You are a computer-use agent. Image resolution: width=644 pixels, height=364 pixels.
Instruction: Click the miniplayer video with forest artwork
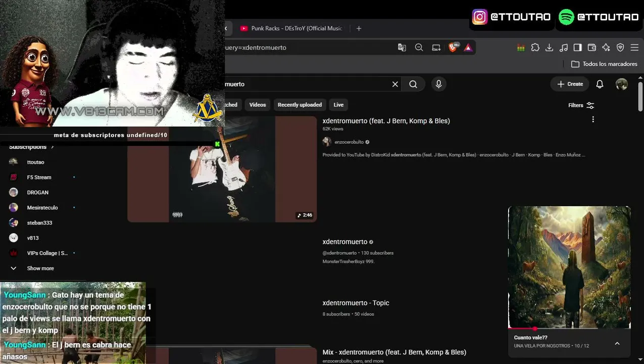(x=569, y=266)
